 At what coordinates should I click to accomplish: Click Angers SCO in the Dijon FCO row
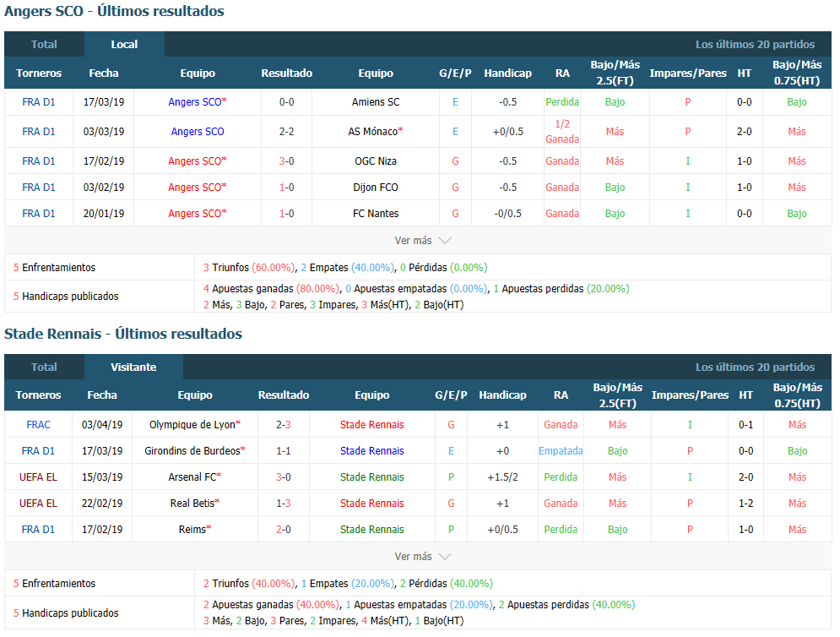pyautogui.click(x=198, y=188)
